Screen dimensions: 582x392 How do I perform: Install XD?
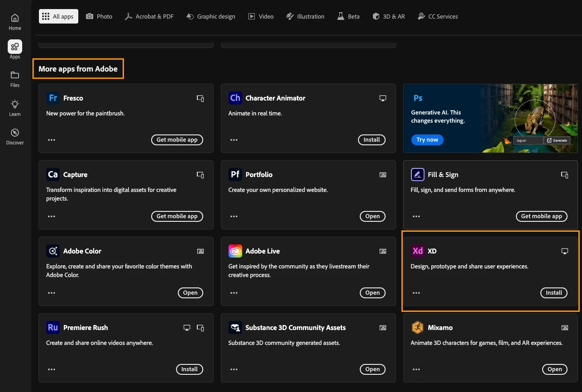pyautogui.click(x=554, y=293)
